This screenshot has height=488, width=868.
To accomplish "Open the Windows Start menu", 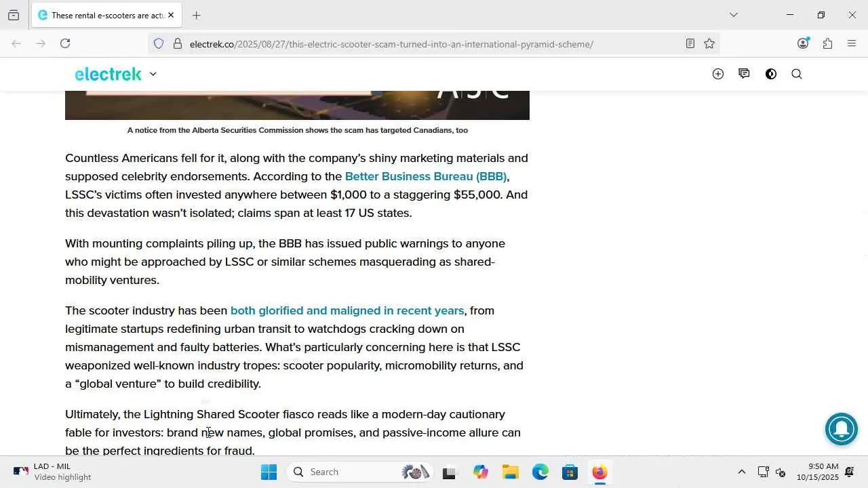I will pyautogui.click(x=269, y=472).
